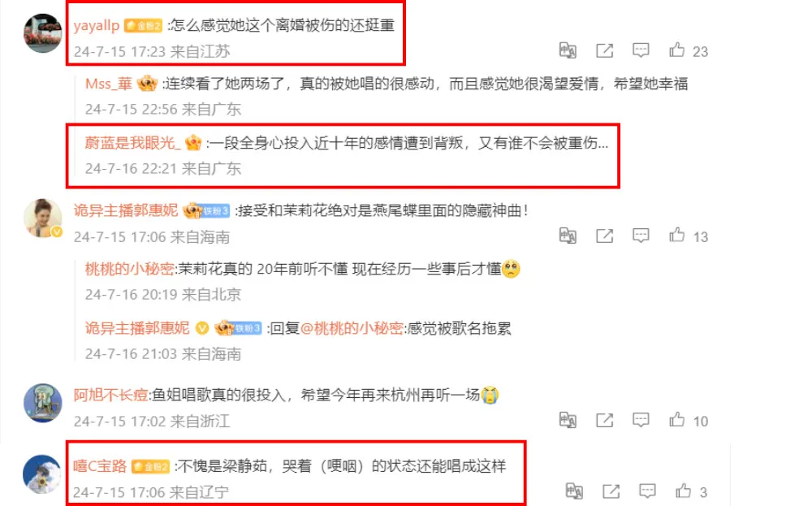The width and height of the screenshot is (812, 506).
Task: Like 嘻C宝路's comment with 3 likes
Action: (x=683, y=491)
